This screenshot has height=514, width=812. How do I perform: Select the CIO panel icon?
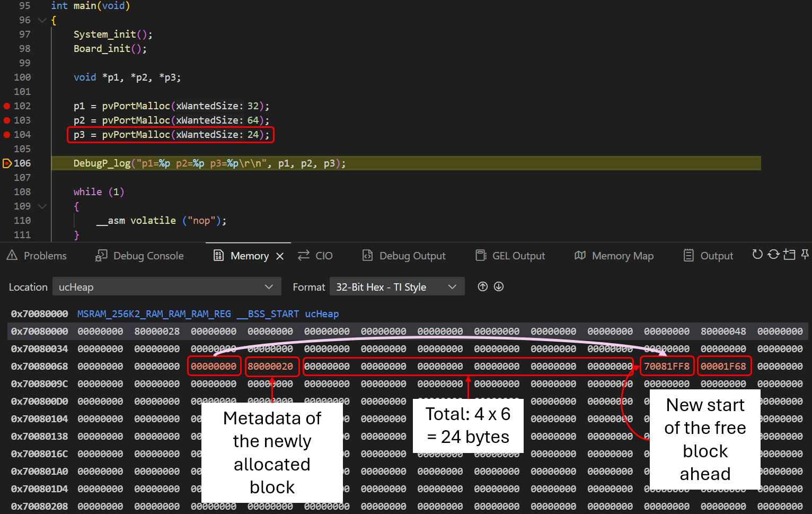[303, 255]
